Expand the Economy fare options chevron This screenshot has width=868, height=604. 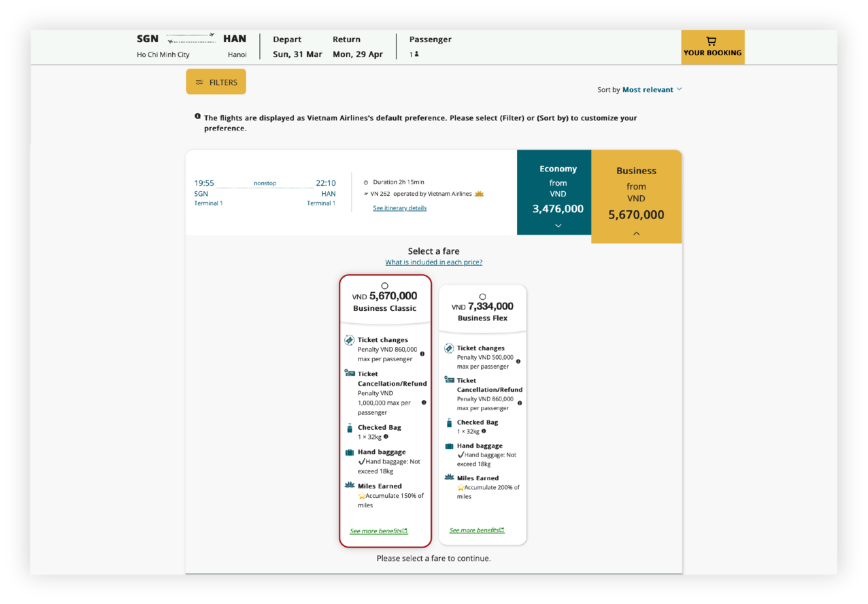558,226
